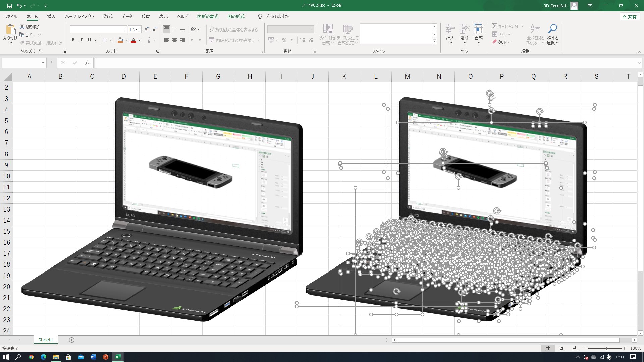Click inside the formula bar
The height and width of the screenshot is (362, 644).
pyautogui.click(x=366, y=63)
